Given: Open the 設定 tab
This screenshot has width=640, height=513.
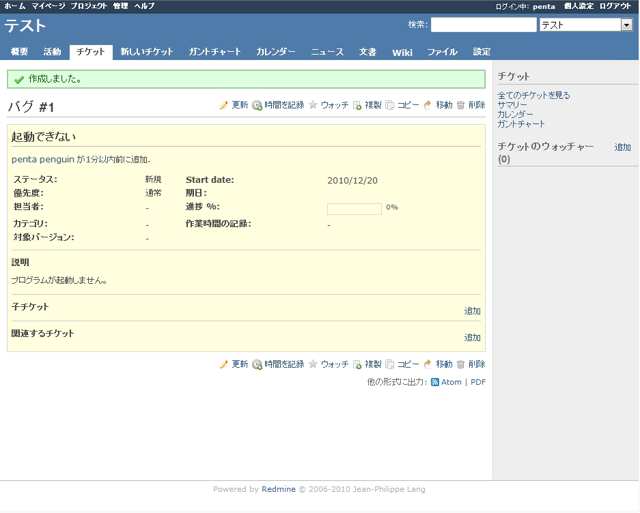Looking at the screenshot, I should 482,52.
